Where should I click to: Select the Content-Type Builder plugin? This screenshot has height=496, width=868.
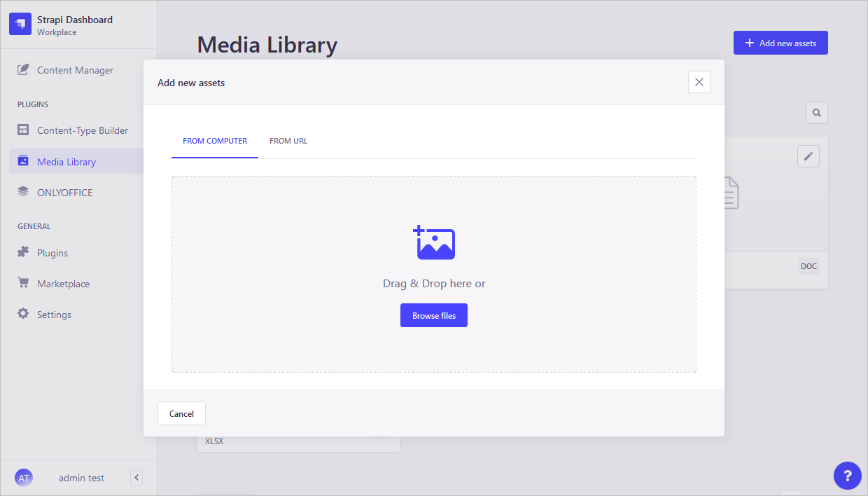(82, 130)
